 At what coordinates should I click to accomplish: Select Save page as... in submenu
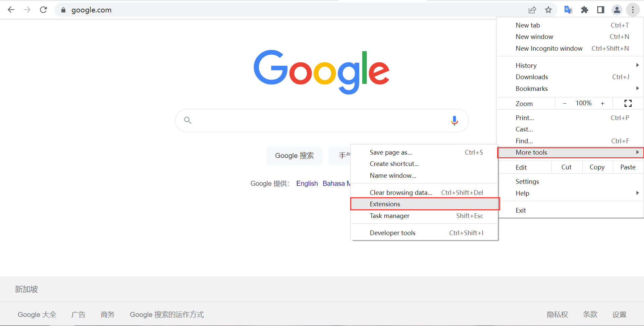(424, 152)
